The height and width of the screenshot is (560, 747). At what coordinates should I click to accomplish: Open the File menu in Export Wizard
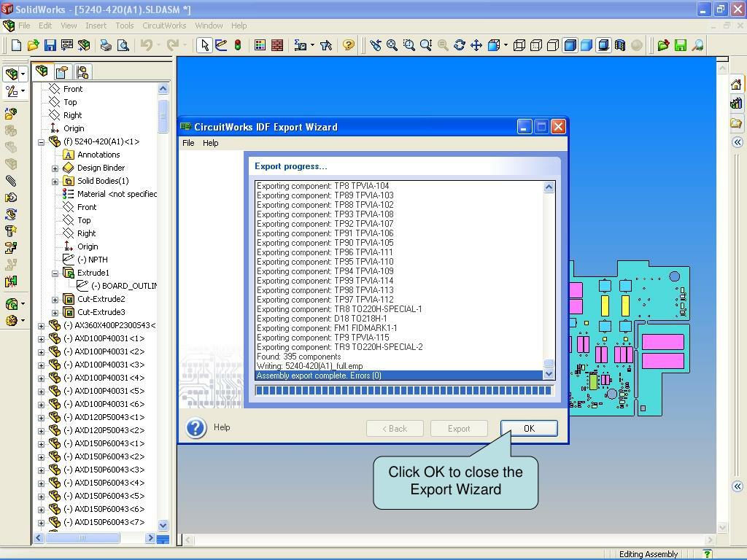click(x=189, y=143)
